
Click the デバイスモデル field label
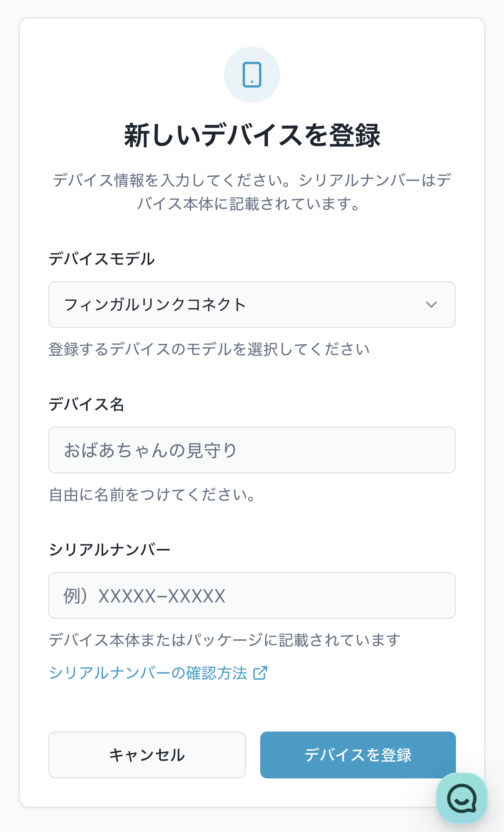pos(102,259)
